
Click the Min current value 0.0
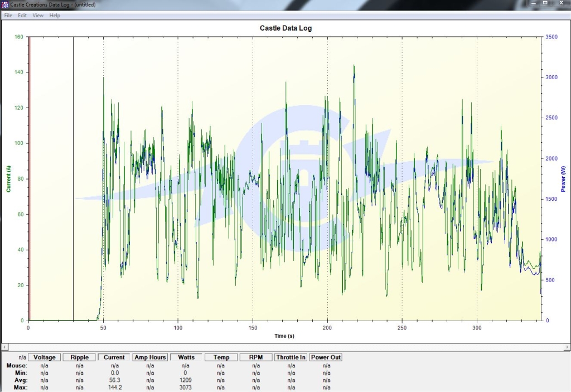tap(115, 372)
